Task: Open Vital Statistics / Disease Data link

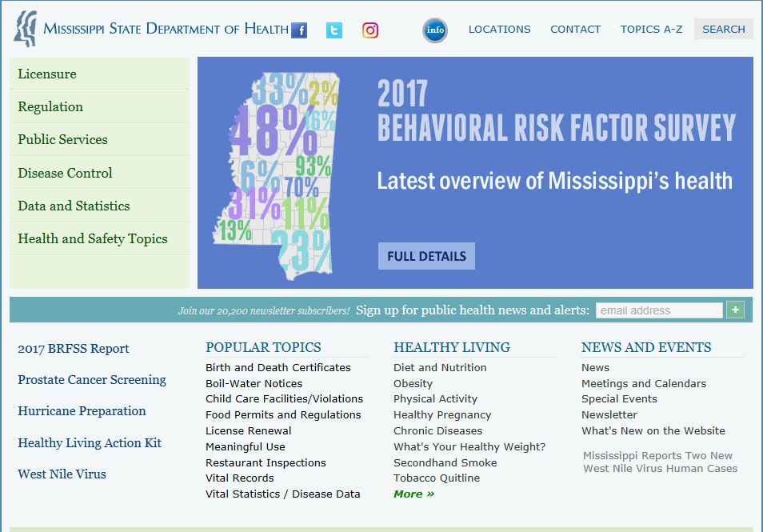Action: point(282,494)
